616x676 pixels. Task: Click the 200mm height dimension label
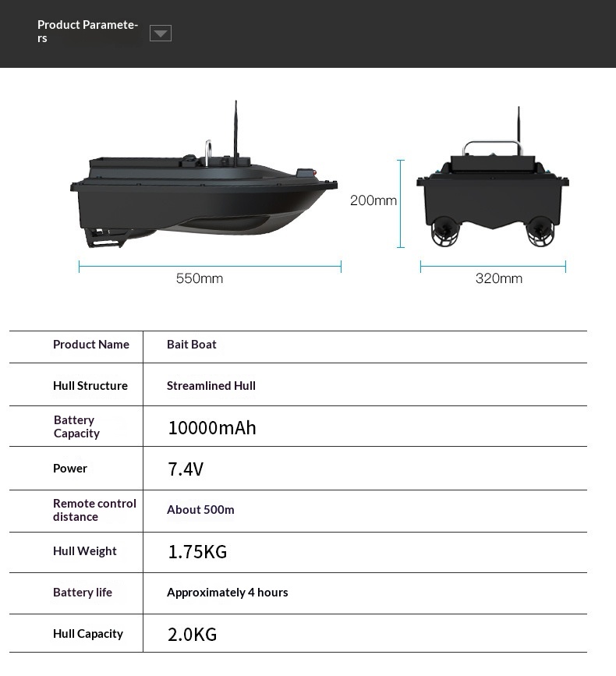tap(373, 200)
